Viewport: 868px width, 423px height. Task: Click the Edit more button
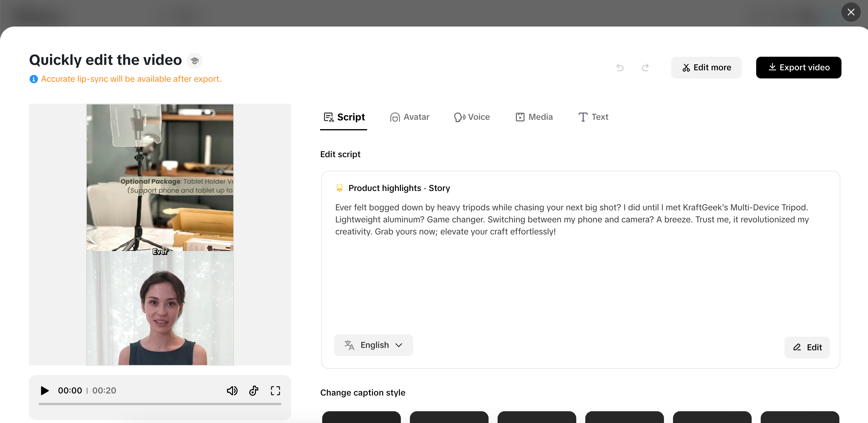[706, 68]
